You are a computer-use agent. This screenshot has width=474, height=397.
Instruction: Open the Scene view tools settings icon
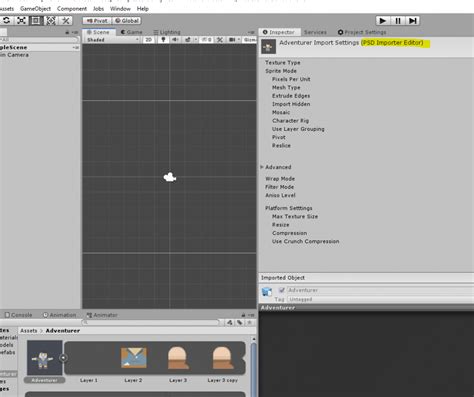click(220, 40)
